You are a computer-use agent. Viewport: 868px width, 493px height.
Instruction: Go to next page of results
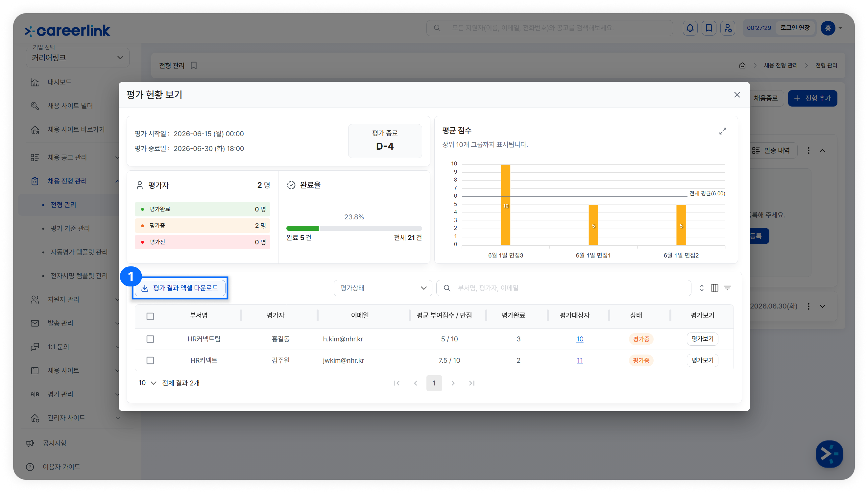pyautogui.click(x=453, y=383)
